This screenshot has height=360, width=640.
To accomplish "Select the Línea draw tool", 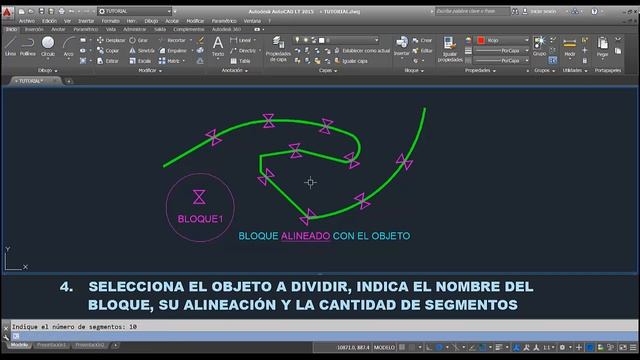I will 10,46.
